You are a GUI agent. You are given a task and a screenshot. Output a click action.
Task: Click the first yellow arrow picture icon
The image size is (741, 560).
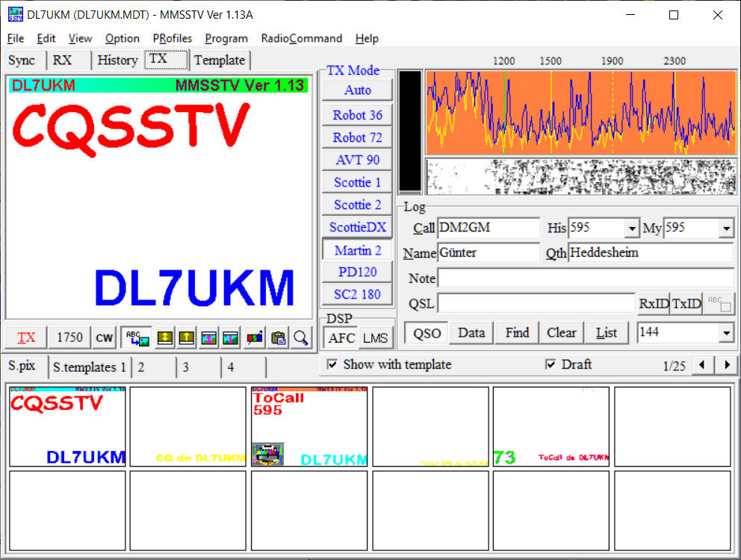pos(165,337)
